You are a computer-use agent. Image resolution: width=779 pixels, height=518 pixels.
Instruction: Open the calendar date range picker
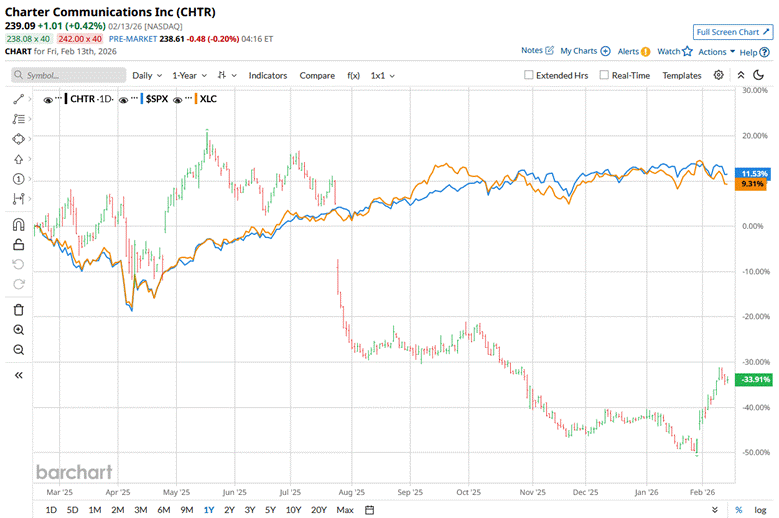pos(369,510)
